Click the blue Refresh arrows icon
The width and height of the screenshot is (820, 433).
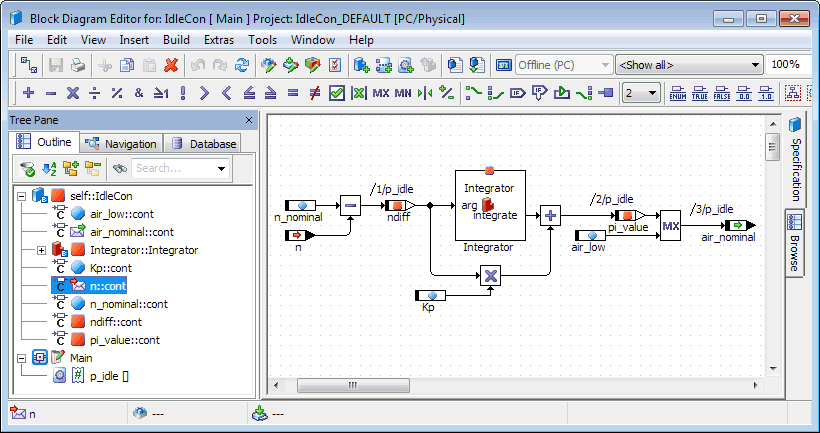pos(242,65)
